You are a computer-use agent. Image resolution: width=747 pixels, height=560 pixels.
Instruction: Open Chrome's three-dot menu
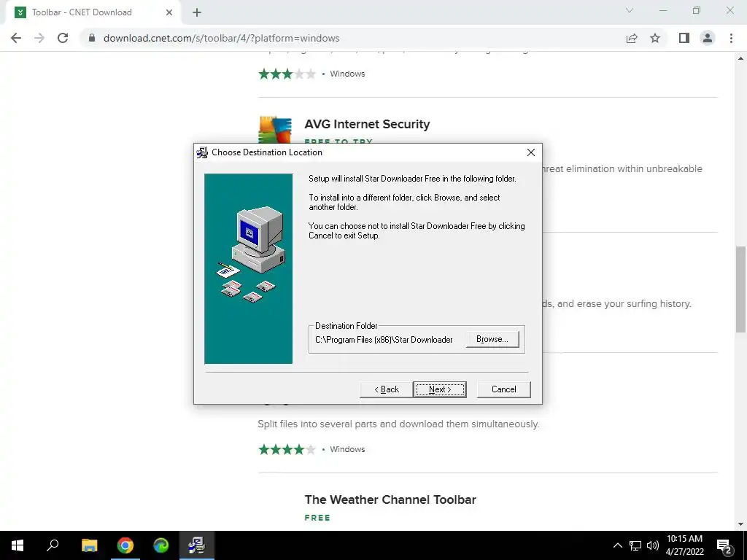(731, 38)
